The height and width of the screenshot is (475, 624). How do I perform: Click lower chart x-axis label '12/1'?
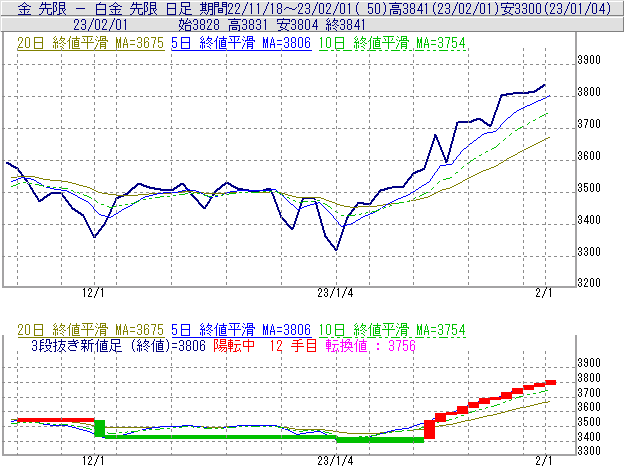pyautogui.click(x=93, y=461)
